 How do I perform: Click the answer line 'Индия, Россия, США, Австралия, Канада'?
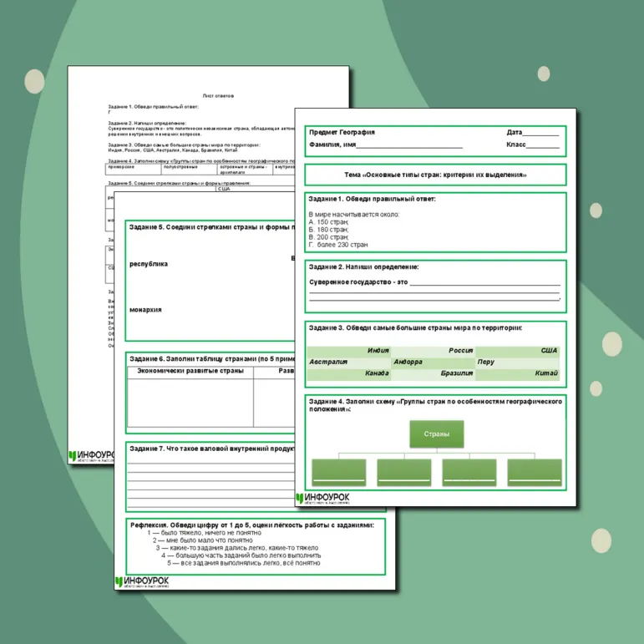pyautogui.click(x=173, y=150)
